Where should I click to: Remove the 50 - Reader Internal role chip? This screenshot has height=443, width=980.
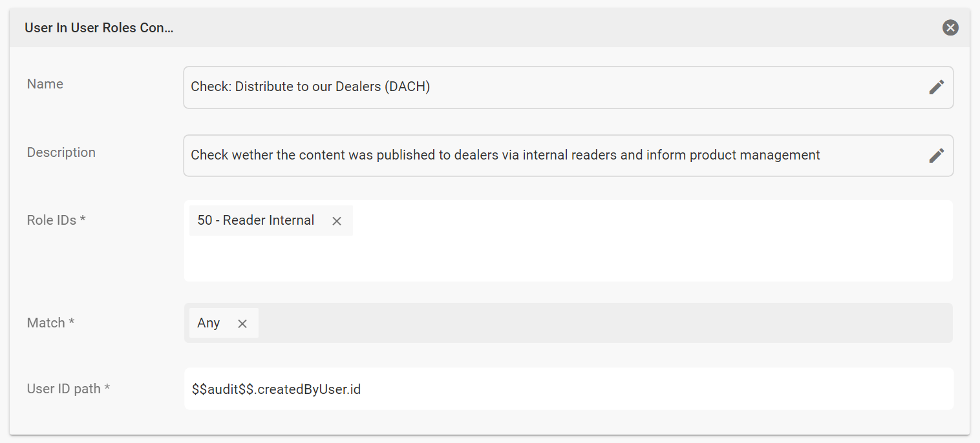[x=337, y=221]
